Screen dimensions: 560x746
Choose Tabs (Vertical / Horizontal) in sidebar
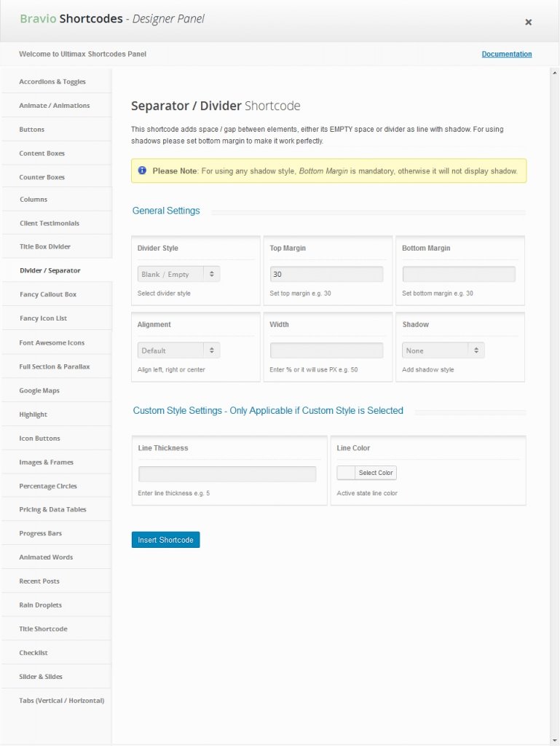pos(62,700)
